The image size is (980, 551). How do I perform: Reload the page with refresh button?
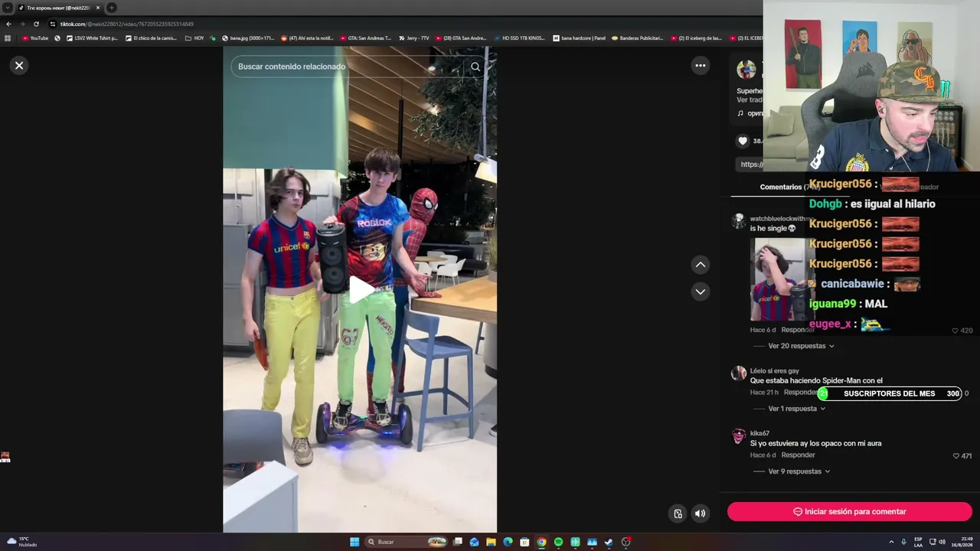pyautogui.click(x=36, y=24)
